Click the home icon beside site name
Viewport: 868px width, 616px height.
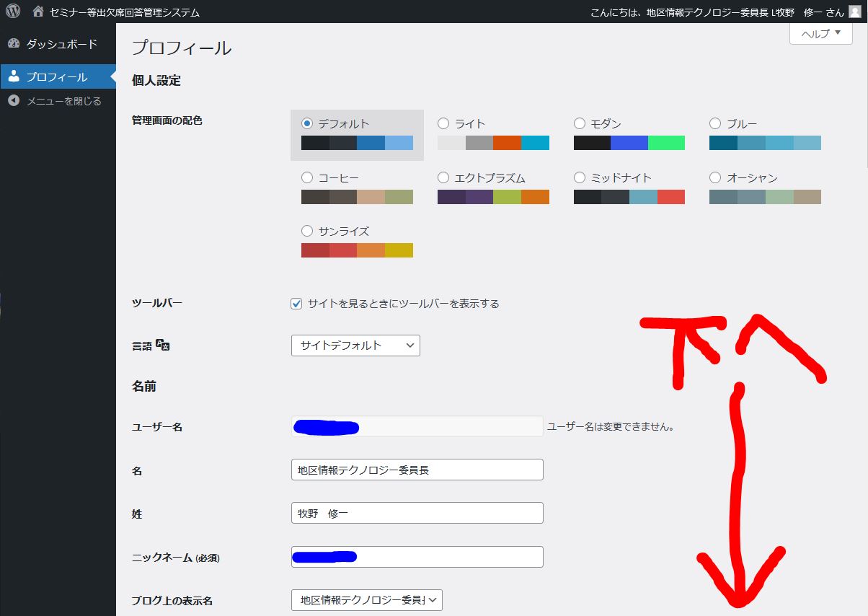click(x=38, y=12)
